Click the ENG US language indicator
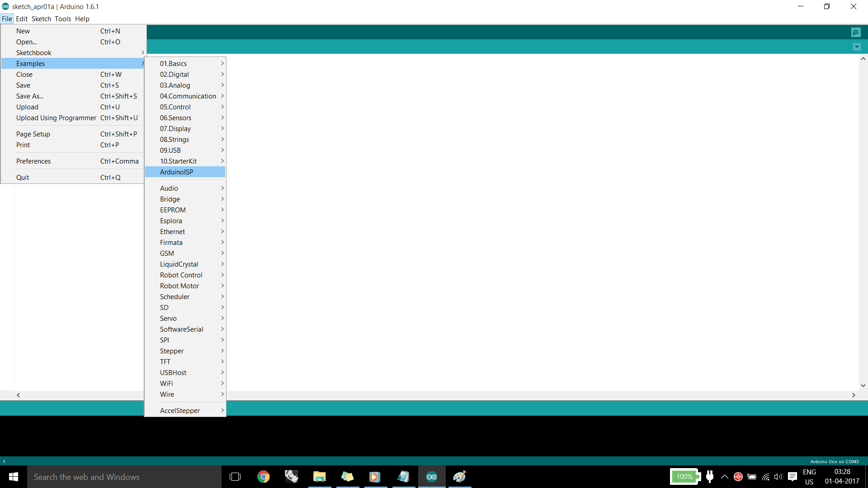The image size is (868, 488). click(x=809, y=477)
